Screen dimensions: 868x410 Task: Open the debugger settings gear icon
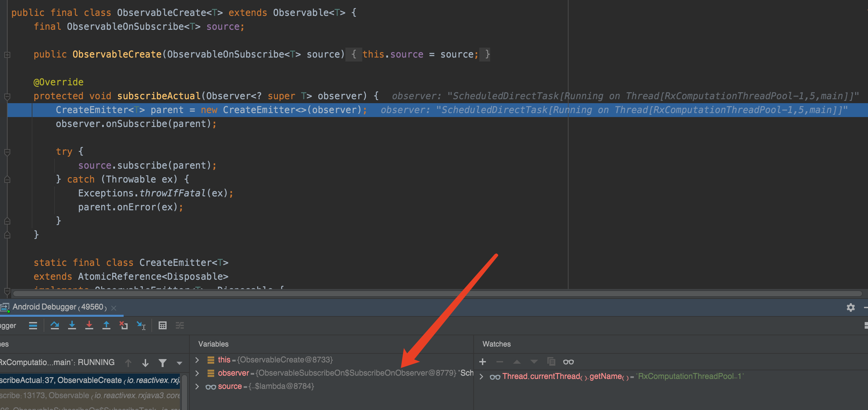coord(851,307)
